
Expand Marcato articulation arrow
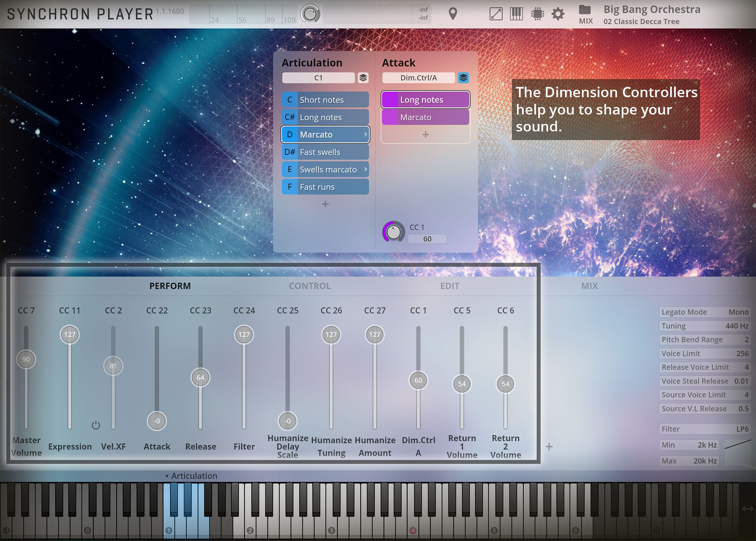click(x=365, y=135)
